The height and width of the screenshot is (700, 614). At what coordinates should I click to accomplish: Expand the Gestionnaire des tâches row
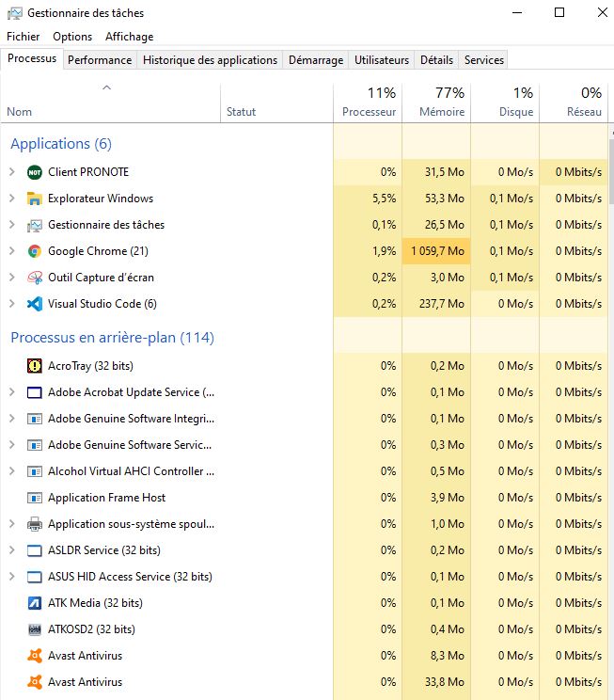(12, 225)
